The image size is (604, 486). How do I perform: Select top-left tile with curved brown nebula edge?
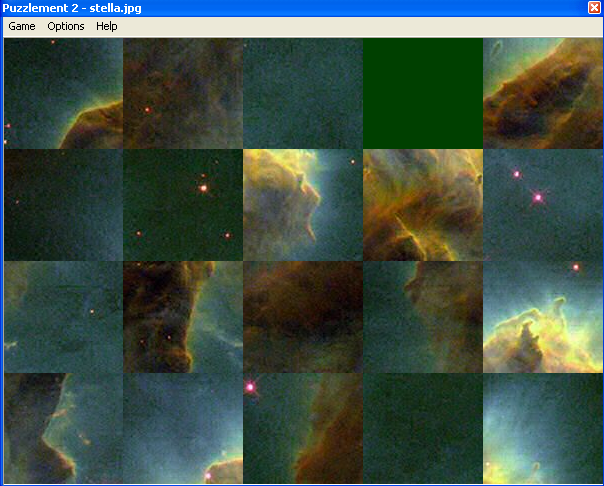[64, 93]
